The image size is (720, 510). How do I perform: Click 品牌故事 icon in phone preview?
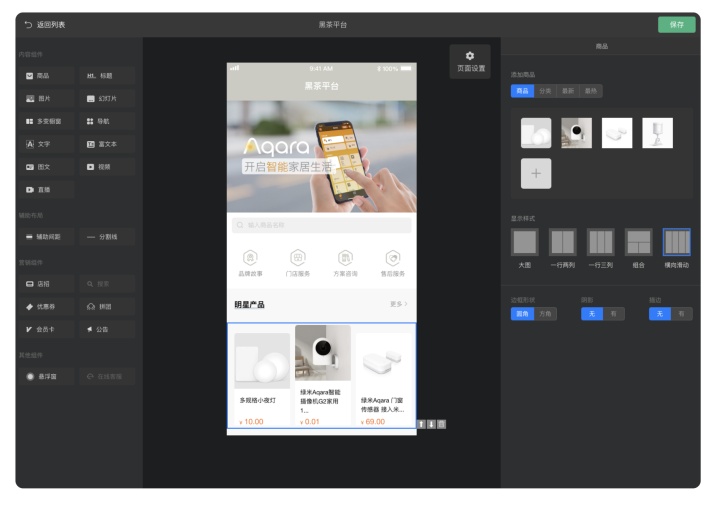point(250,262)
